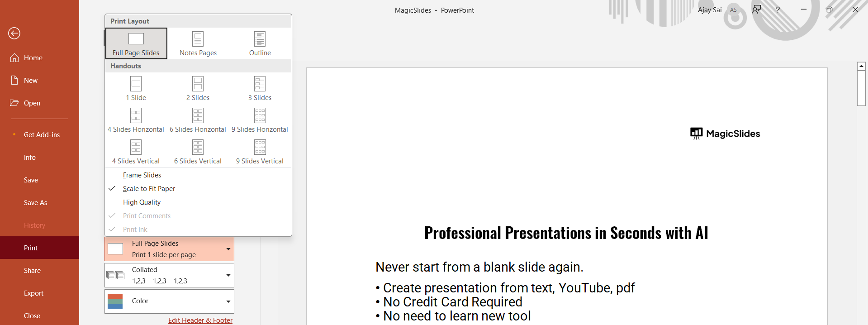Image resolution: width=868 pixels, height=325 pixels.
Task: Click the New document icon in sidebar
Action: point(14,80)
